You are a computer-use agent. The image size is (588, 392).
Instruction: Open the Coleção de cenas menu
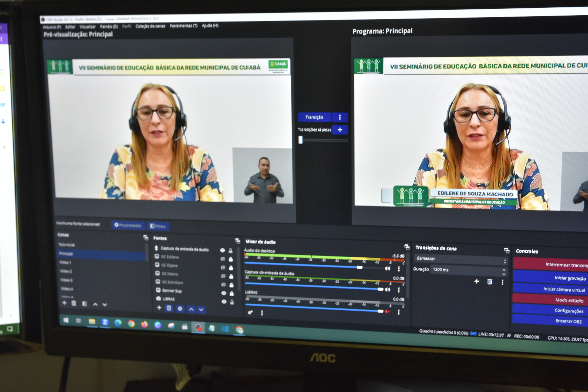pyautogui.click(x=150, y=26)
